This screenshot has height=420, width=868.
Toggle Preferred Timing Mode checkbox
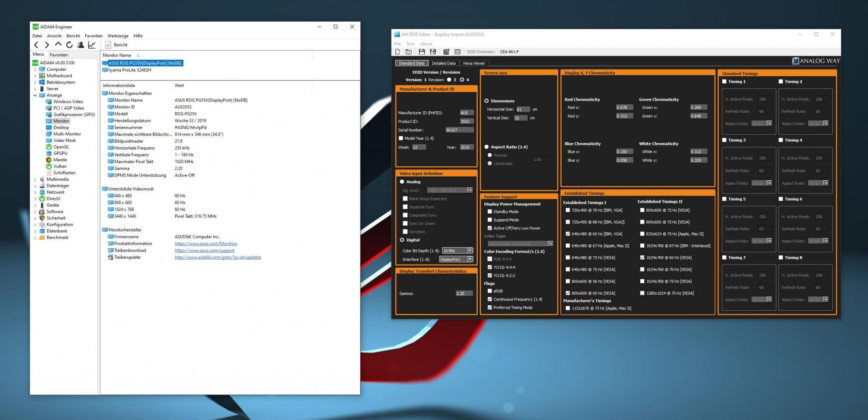click(x=490, y=307)
